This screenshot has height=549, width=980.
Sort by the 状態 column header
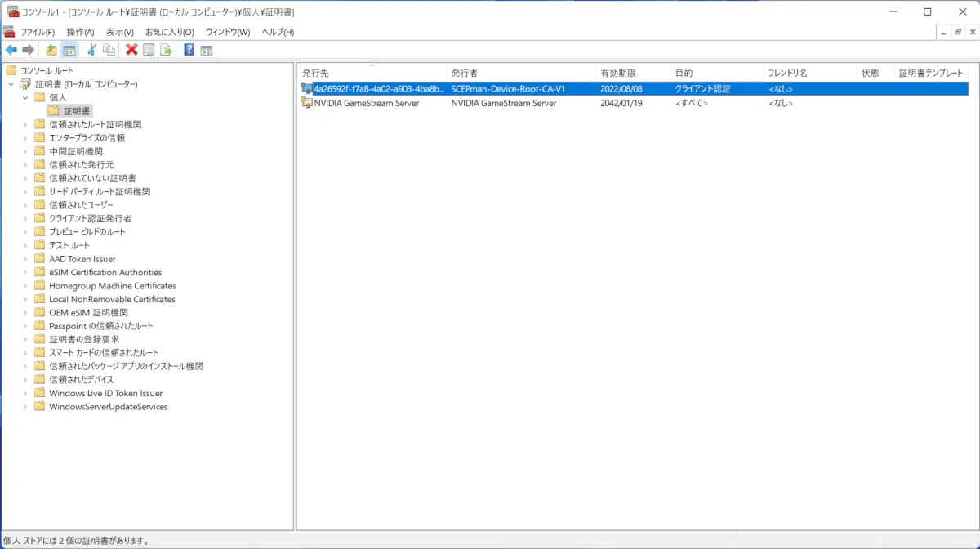(875, 73)
